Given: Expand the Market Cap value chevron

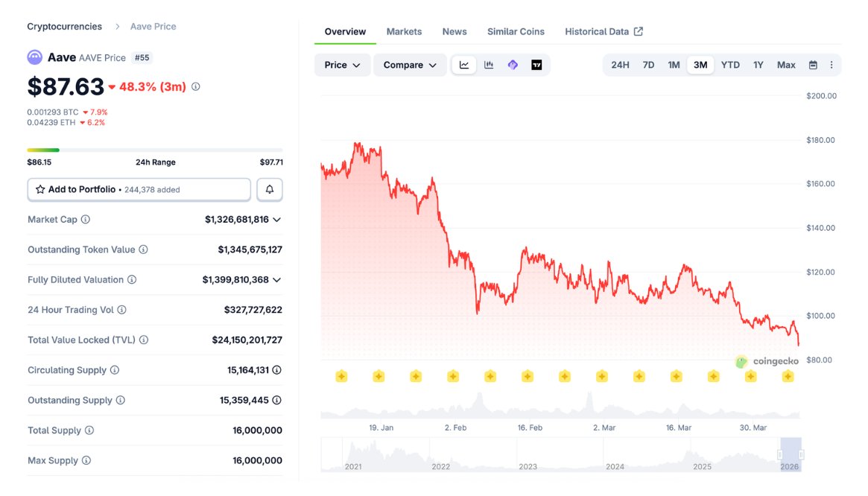Looking at the screenshot, I should tap(277, 220).
